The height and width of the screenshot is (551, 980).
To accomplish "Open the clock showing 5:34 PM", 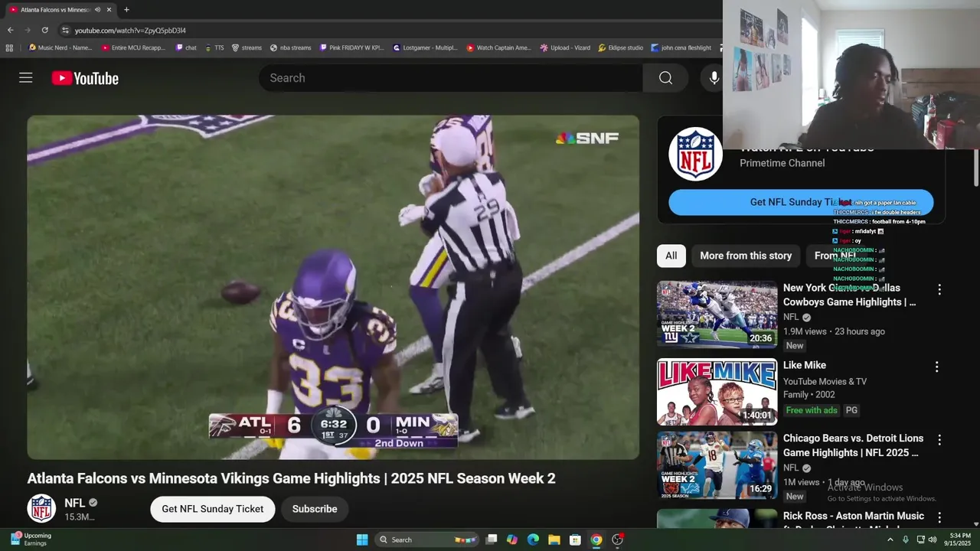I will tap(959, 540).
